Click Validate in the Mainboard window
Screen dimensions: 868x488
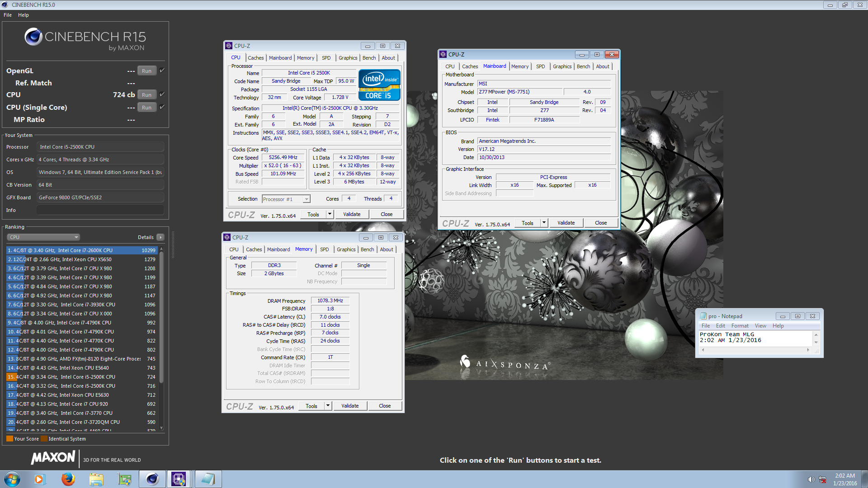[x=566, y=223]
